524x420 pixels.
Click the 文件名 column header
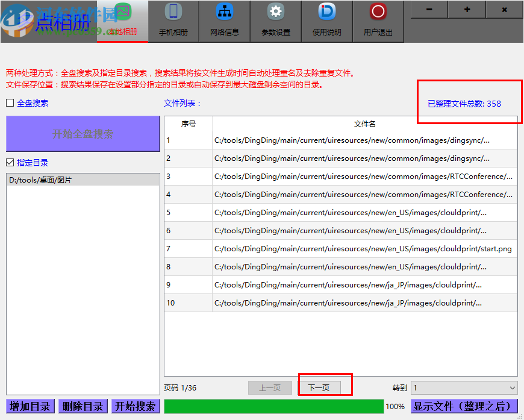[x=364, y=124]
